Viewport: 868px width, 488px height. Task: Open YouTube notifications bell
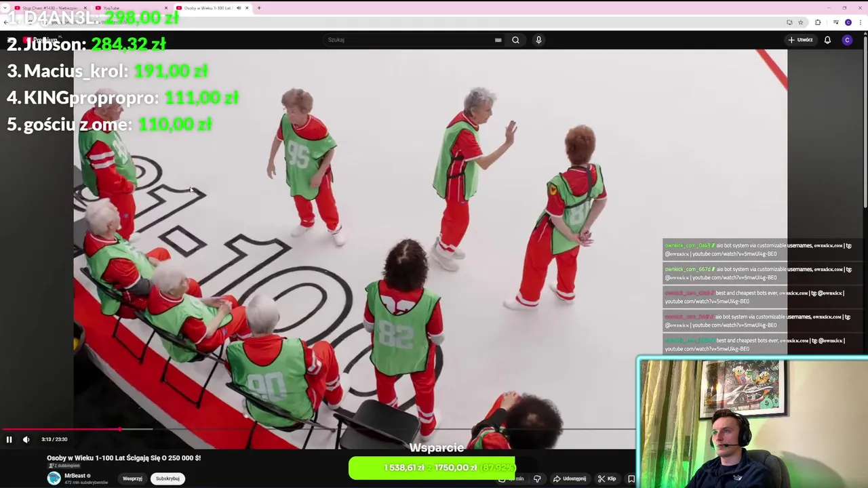[x=827, y=40]
